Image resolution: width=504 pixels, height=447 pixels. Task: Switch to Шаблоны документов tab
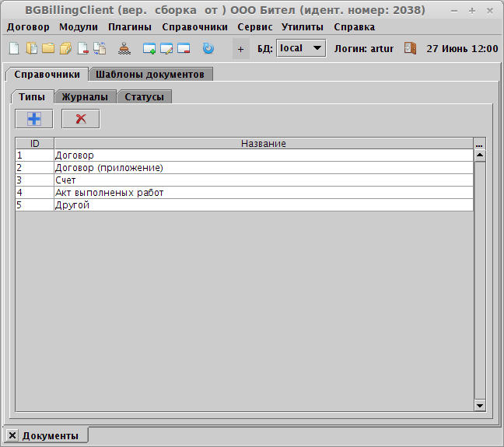coord(150,75)
